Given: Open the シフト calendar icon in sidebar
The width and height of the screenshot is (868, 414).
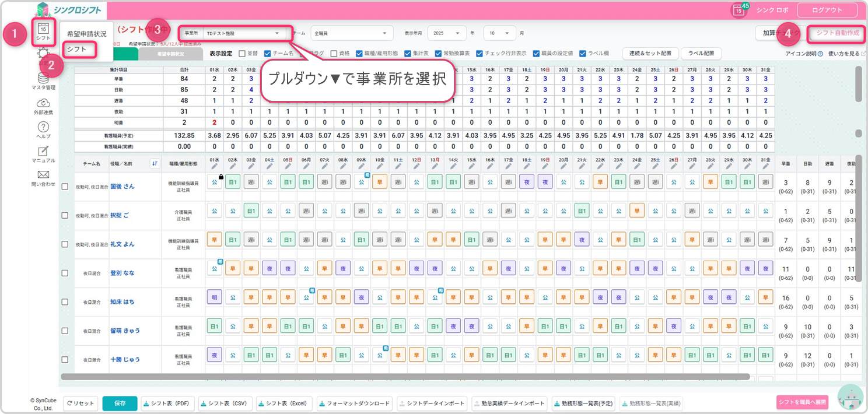Looking at the screenshot, I should [x=43, y=30].
